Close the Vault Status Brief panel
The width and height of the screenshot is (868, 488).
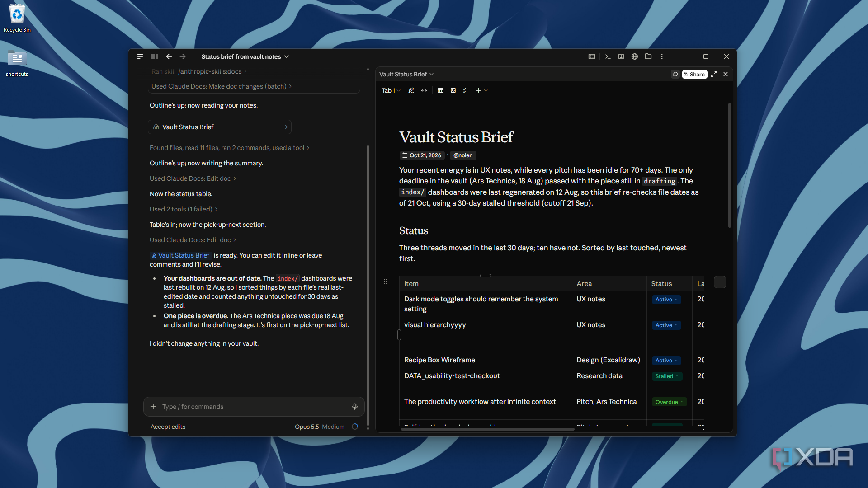pyautogui.click(x=726, y=74)
